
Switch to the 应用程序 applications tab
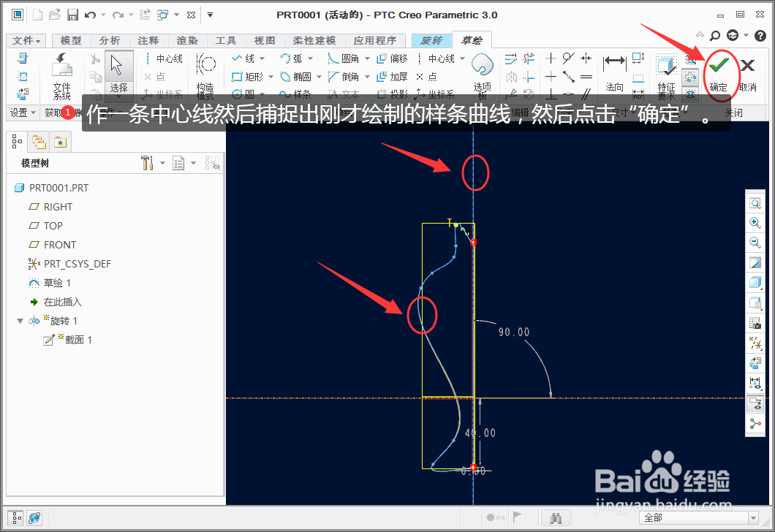pyautogui.click(x=375, y=40)
